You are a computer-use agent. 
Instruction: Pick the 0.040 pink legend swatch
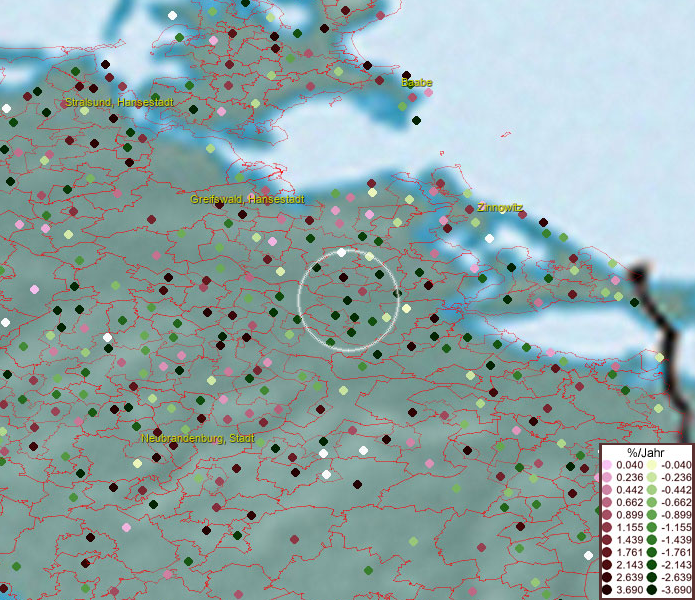click(607, 465)
